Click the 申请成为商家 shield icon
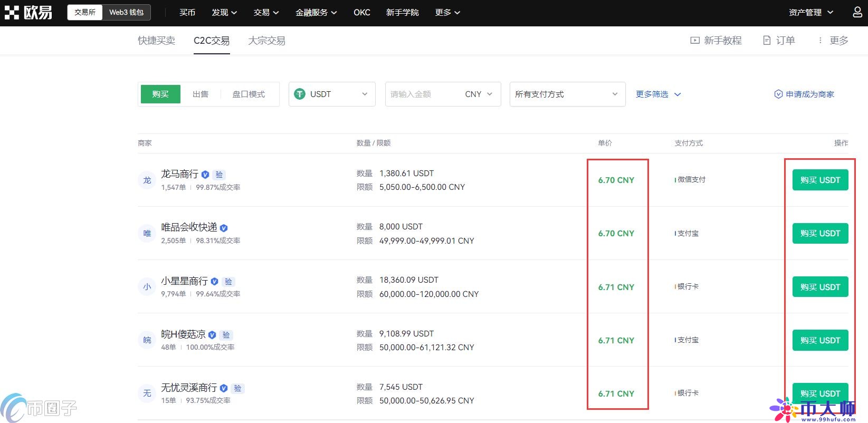 tap(778, 94)
